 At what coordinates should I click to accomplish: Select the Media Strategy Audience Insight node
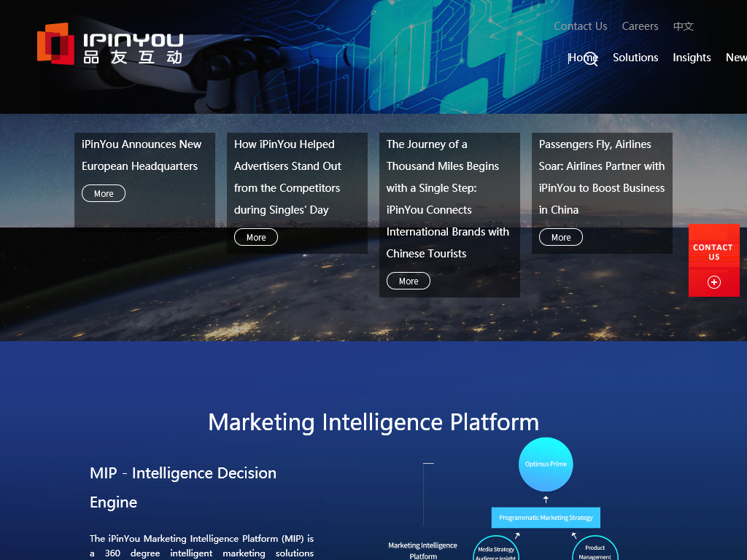coord(496,549)
